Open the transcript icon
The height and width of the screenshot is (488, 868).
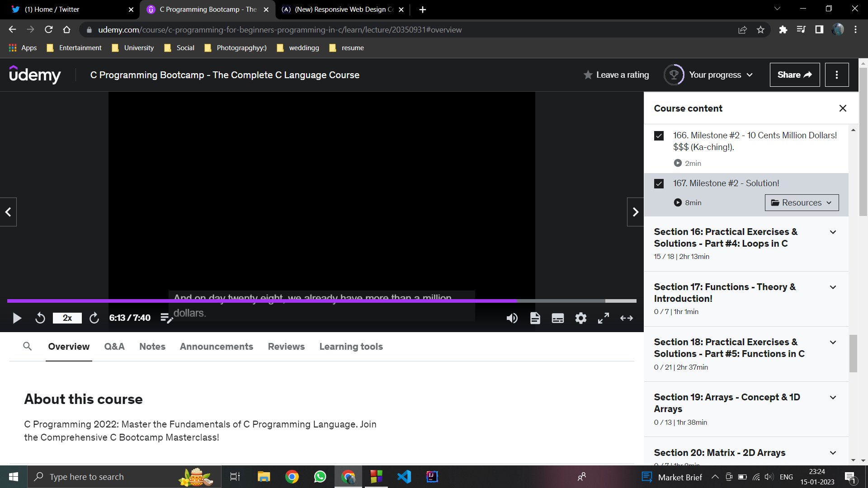click(x=535, y=318)
